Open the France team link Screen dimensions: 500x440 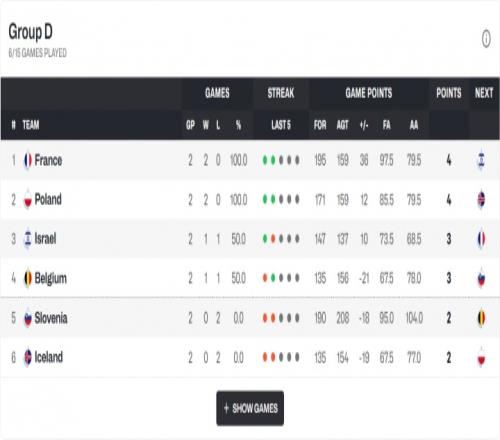tap(48, 160)
